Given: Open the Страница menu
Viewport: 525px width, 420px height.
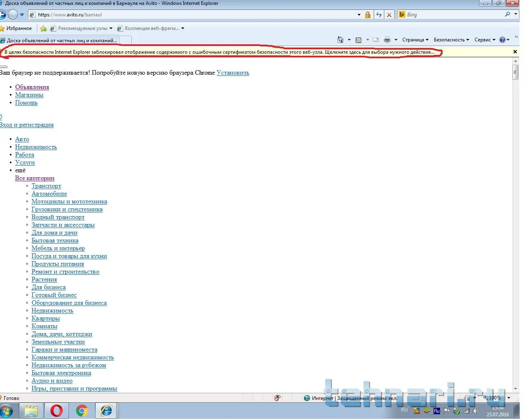Looking at the screenshot, I should [415, 40].
